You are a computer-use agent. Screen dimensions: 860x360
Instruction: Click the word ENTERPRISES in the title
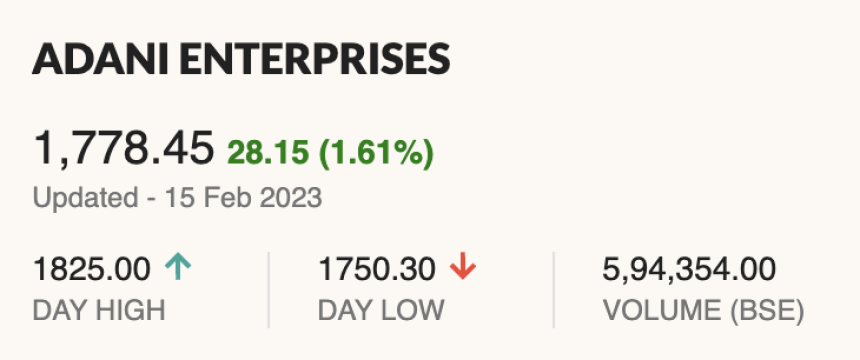[315, 59]
